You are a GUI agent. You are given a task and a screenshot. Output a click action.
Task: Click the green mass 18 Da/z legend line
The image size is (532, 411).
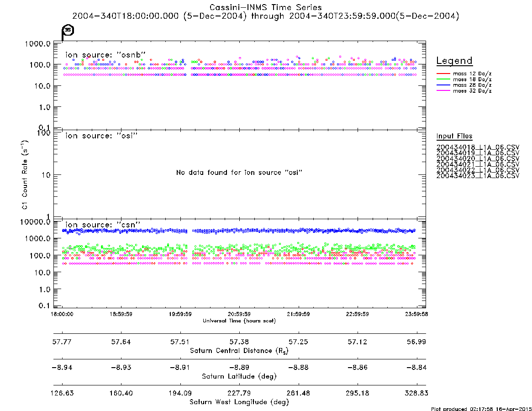443,79
